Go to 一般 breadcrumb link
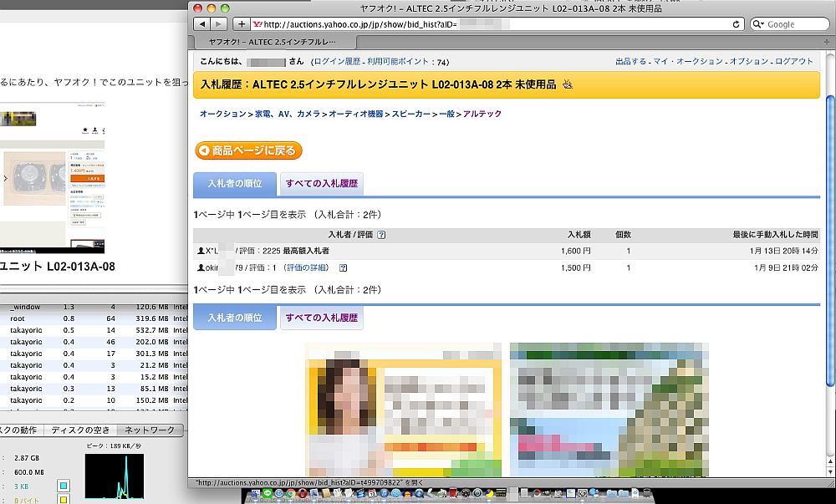 (446, 114)
